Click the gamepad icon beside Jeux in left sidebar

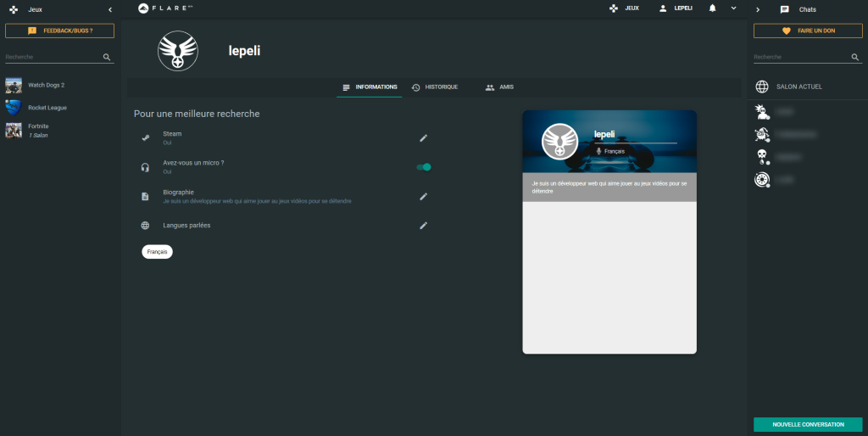point(14,9)
